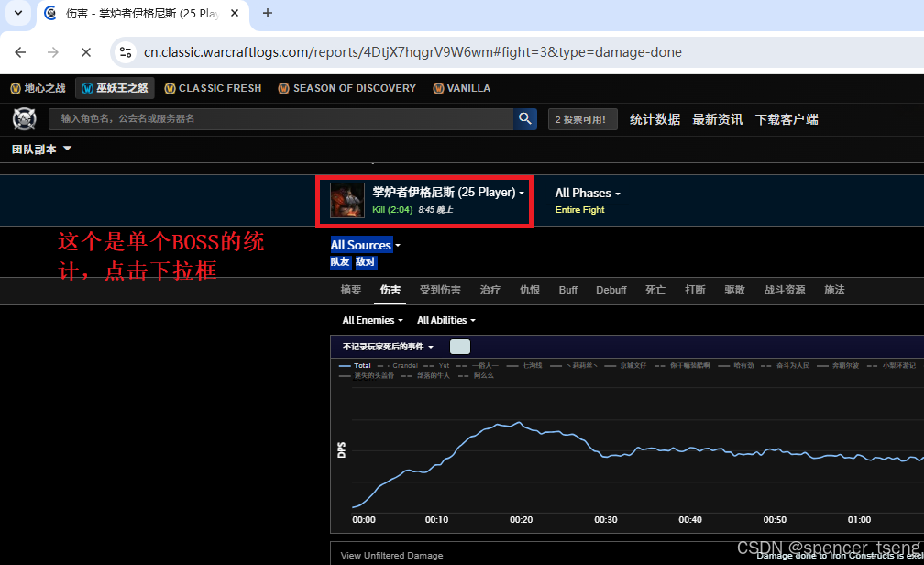Click the 2 投票可用! button
924x565 pixels.
click(582, 119)
